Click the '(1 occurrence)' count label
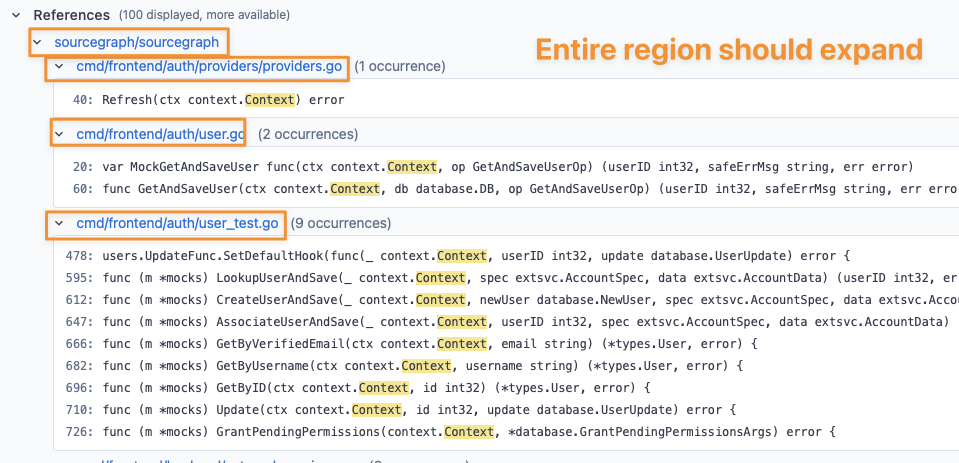The height and width of the screenshot is (463, 959). coord(400,66)
